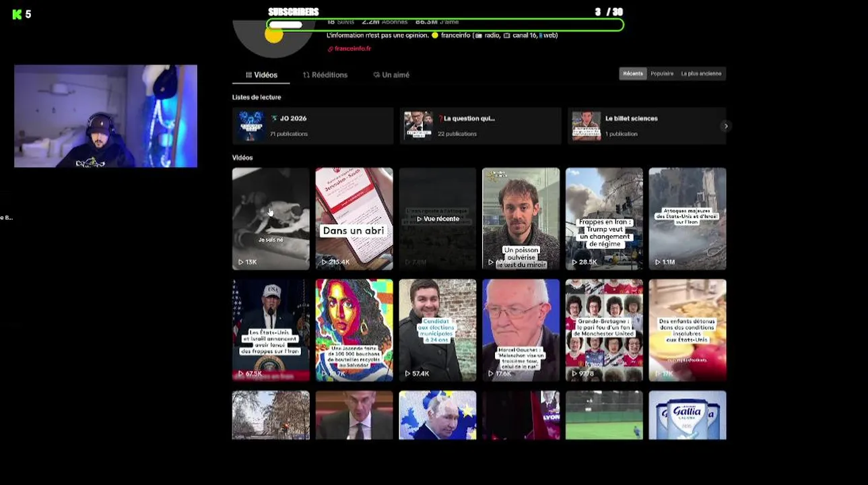Click the green Kick logo icon
The image size is (868, 485).
pyautogui.click(x=17, y=14)
